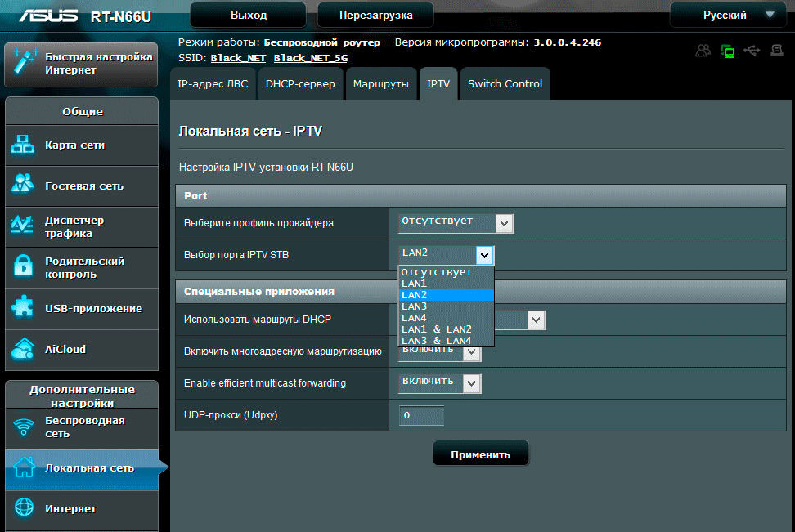Click the USB status icon
Image resolution: width=795 pixels, height=532 pixels.
tap(752, 50)
